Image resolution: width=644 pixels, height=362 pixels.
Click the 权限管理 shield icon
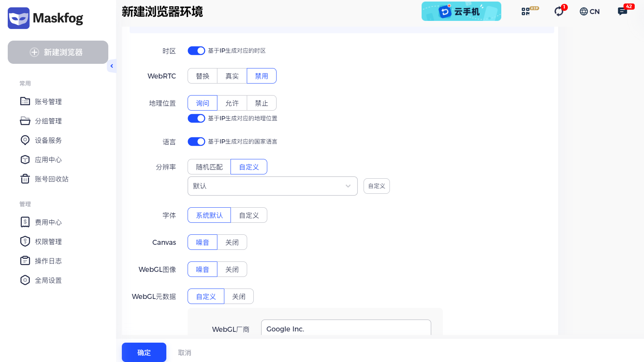coord(25,241)
